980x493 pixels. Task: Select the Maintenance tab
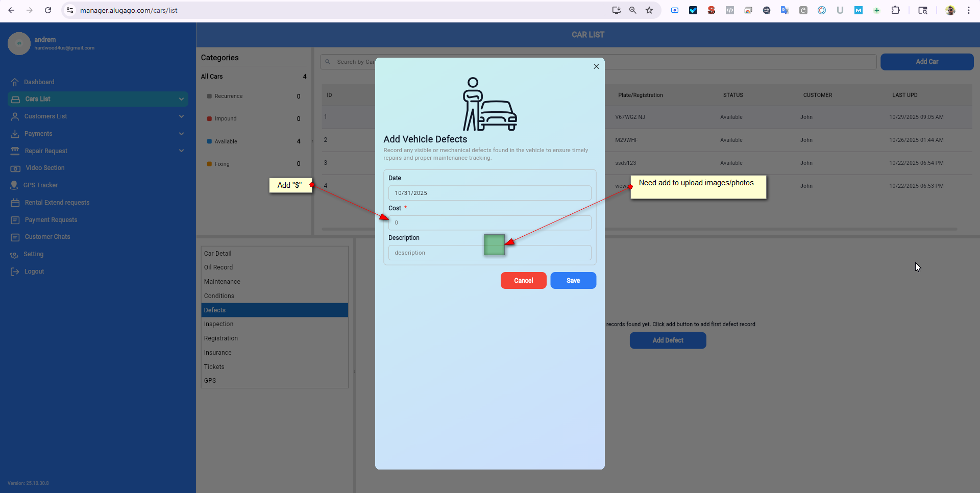(222, 282)
